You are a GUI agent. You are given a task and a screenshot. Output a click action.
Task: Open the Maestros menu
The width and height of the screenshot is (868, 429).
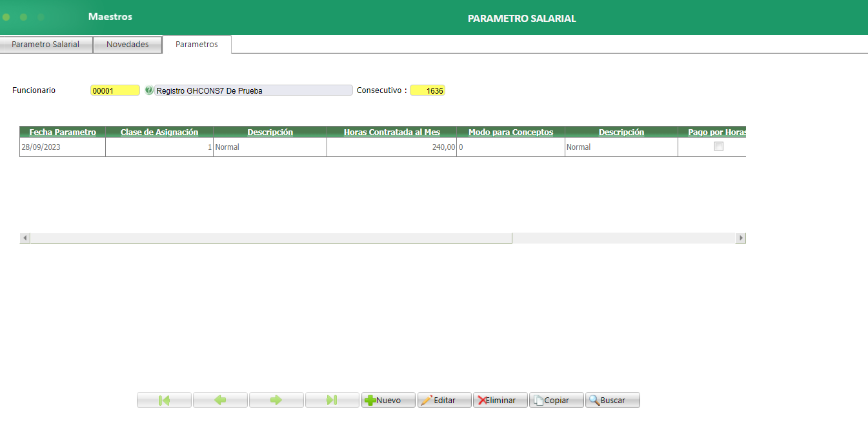(110, 17)
